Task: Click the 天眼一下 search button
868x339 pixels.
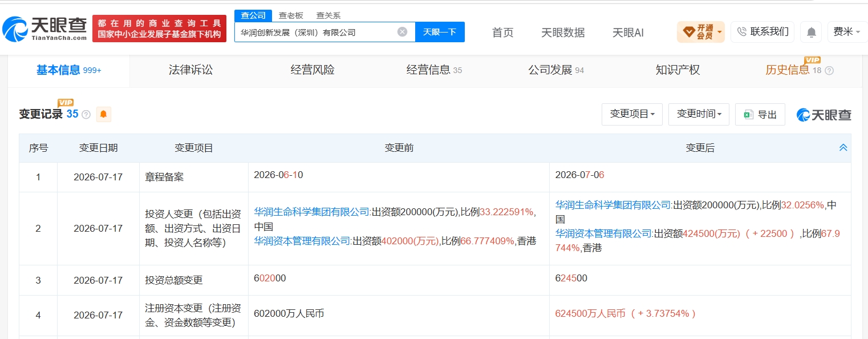Action: [440, 32]
